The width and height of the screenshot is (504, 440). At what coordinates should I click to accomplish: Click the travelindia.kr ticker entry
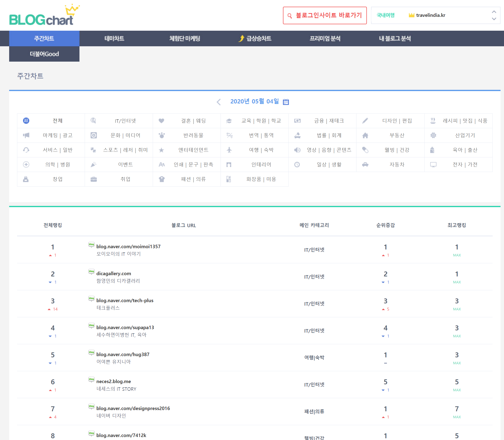430,15
